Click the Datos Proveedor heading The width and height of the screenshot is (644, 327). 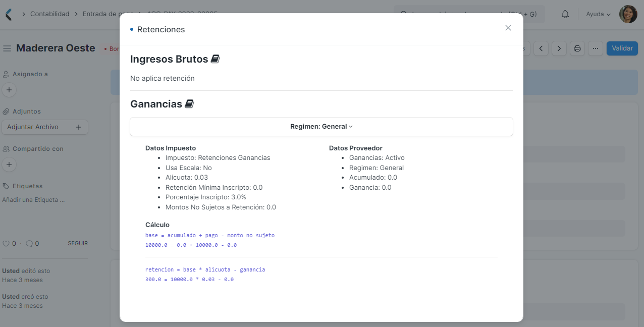tap(356, 148)
